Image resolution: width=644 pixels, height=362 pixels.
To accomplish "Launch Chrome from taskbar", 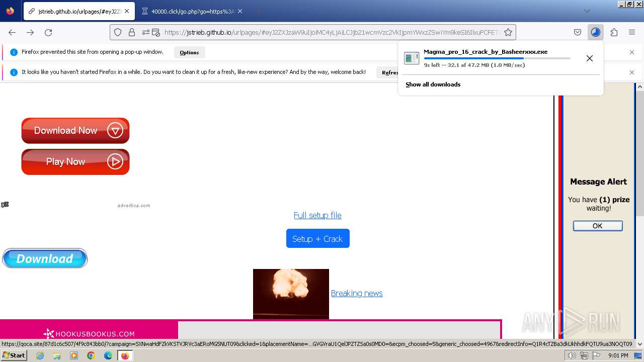I will pyautogui.click(x=91, y=355).
